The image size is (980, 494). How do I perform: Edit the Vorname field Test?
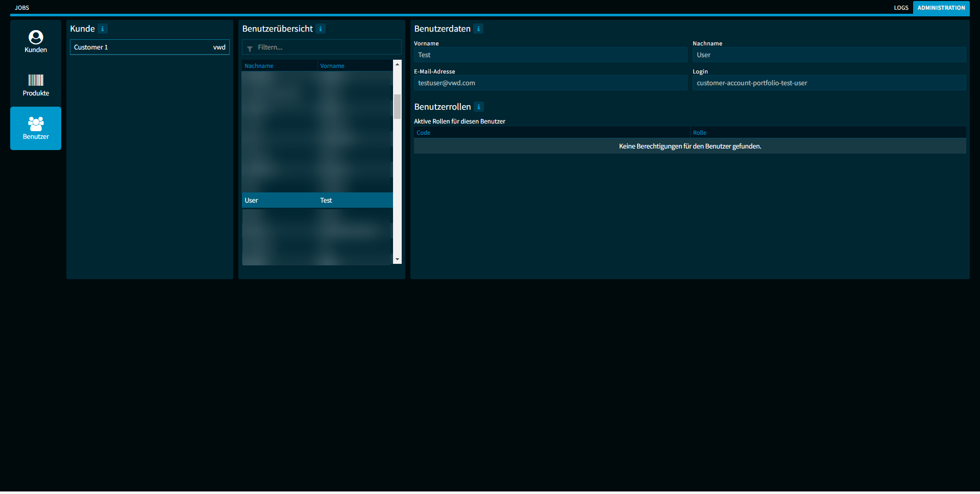(551, 55)
